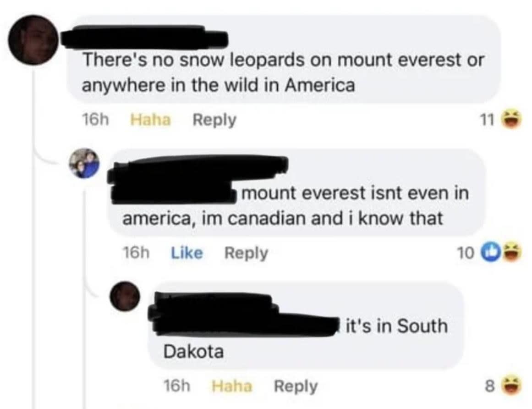Reply to the snow leopards comment

[x=214, y=121]
